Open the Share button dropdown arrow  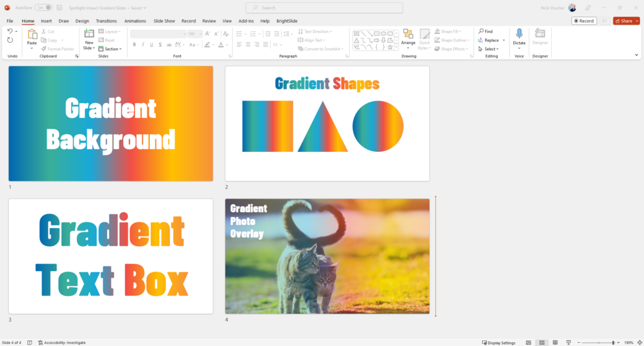coord(637,21)
